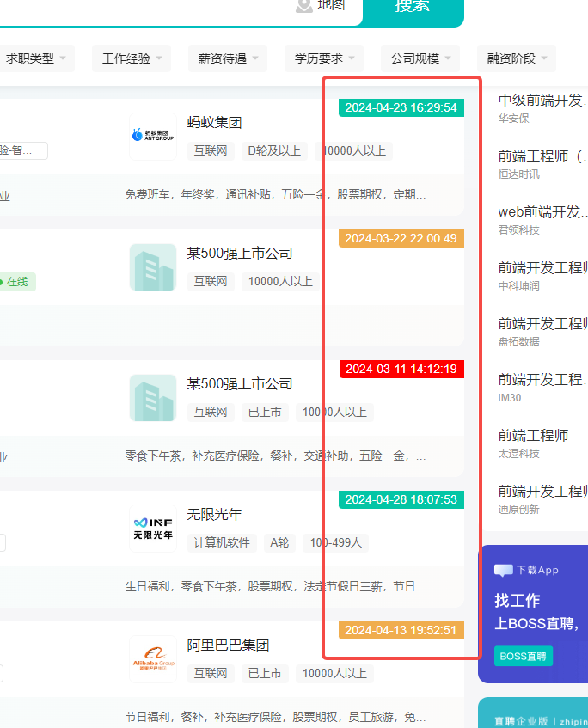588x728 pixels.
Task: Open the 前端开发工程 job from IM30
Action: (x=542, y=379)
